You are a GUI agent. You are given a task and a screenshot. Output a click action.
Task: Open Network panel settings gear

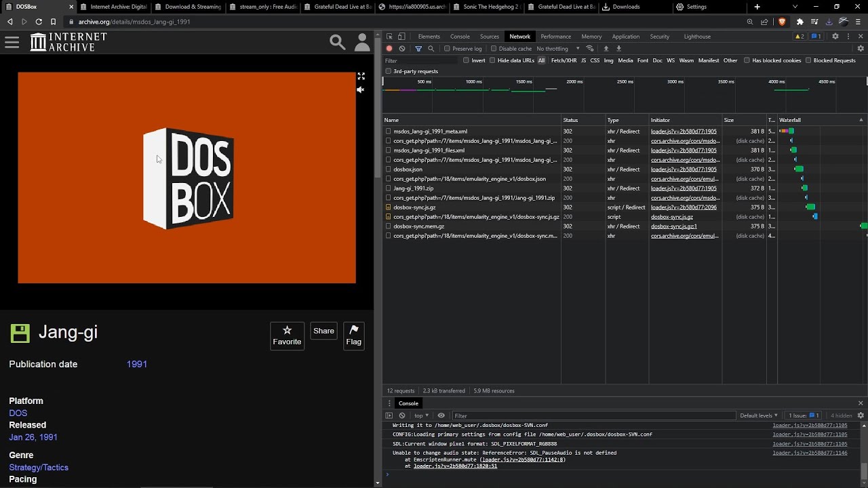[861, 49]
